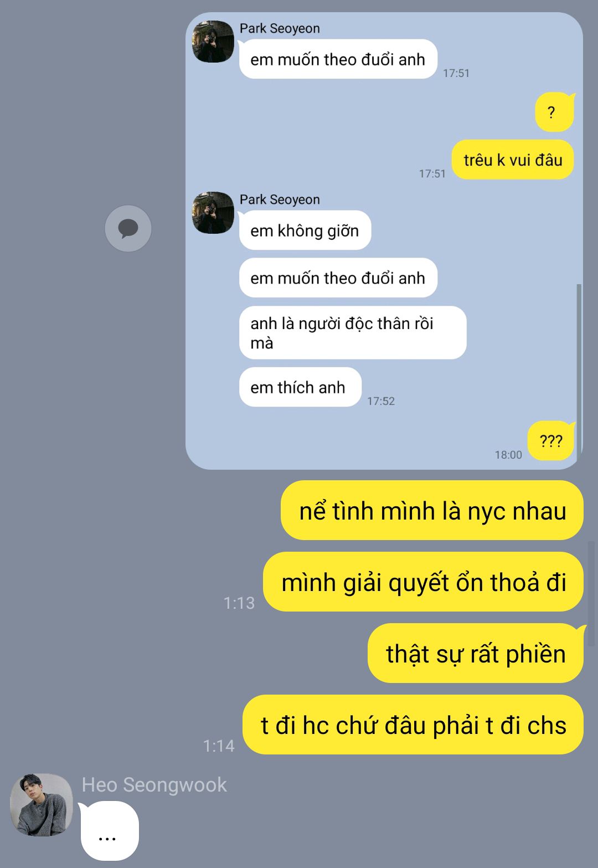Select the "..." message from Heo Seongwook

(x=109, y=831)
